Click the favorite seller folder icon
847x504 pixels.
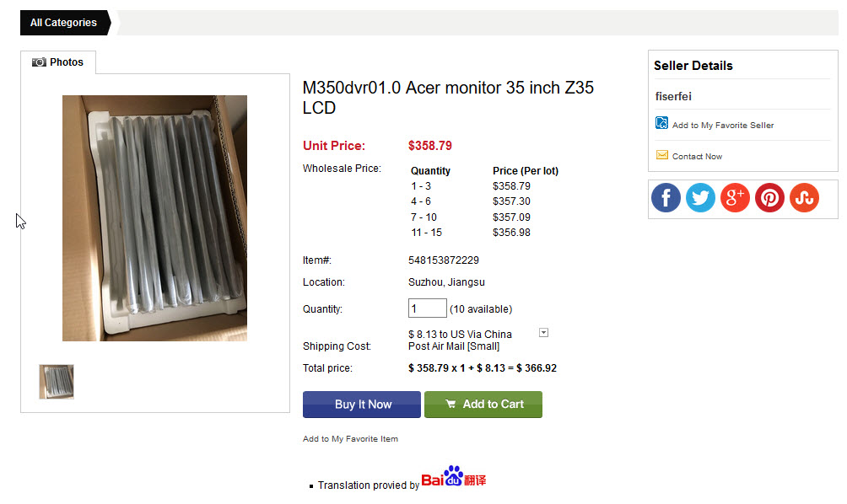tap(661, 123)
